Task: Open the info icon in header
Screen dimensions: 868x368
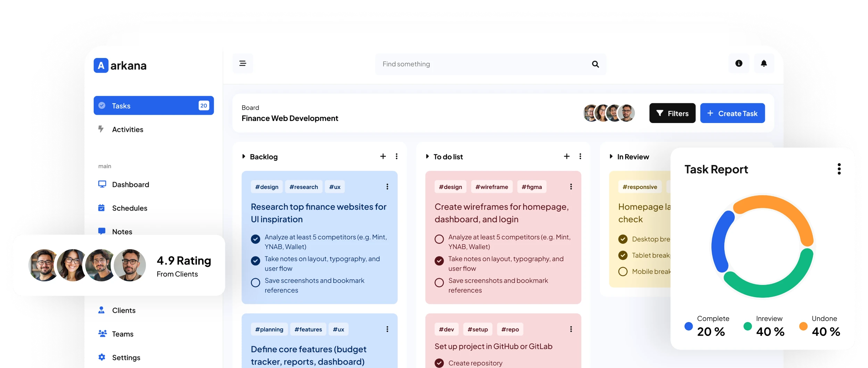Action: click(738, 64)
